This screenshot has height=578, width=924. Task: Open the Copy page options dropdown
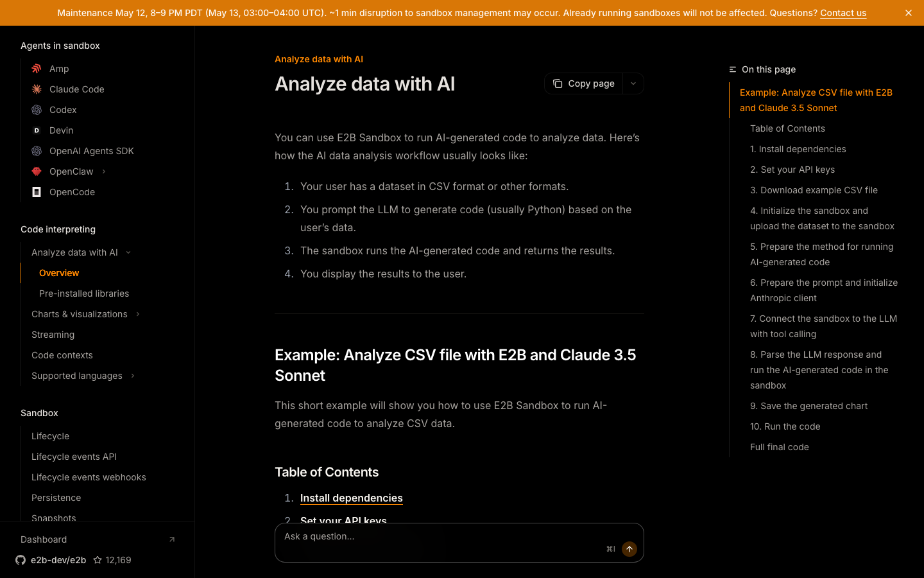coord(633,83)
